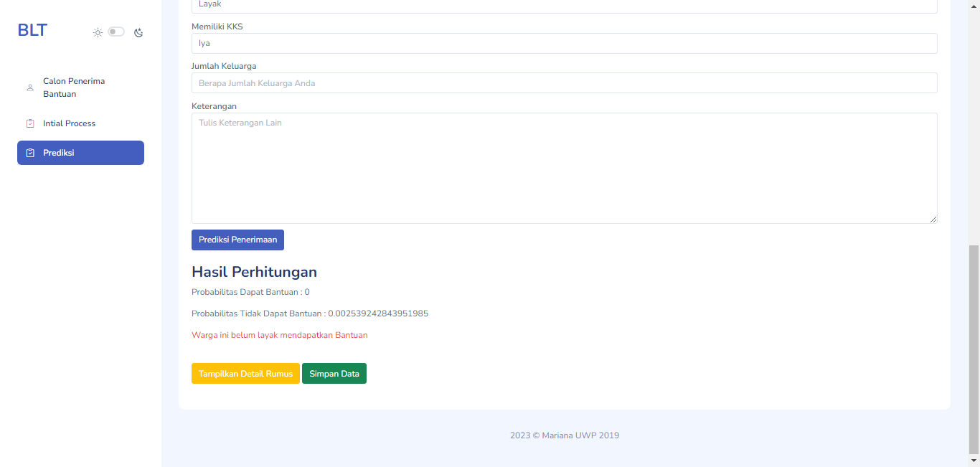This screenshot has height=467, width=980.
Task: Click the Keterangan textarea resize handle
Action: (933, 220)
